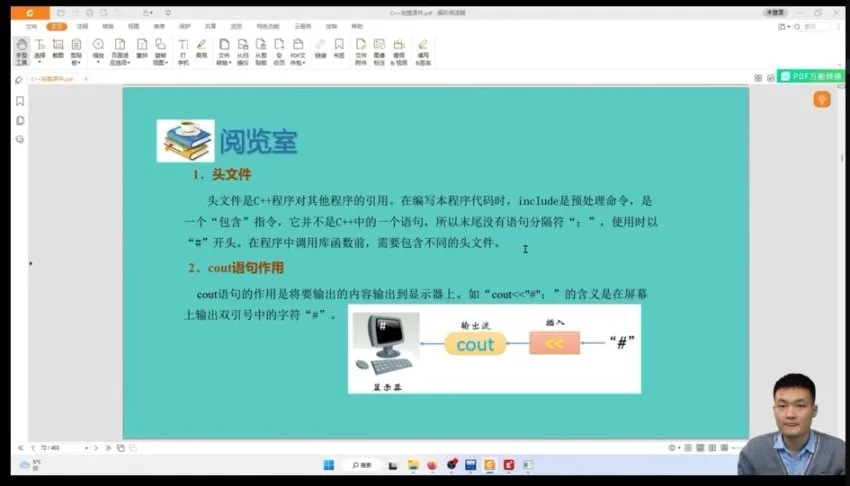Click Image Annotation (图像标注)
Viewport: 850px width, 486px height.
[379, 51]
